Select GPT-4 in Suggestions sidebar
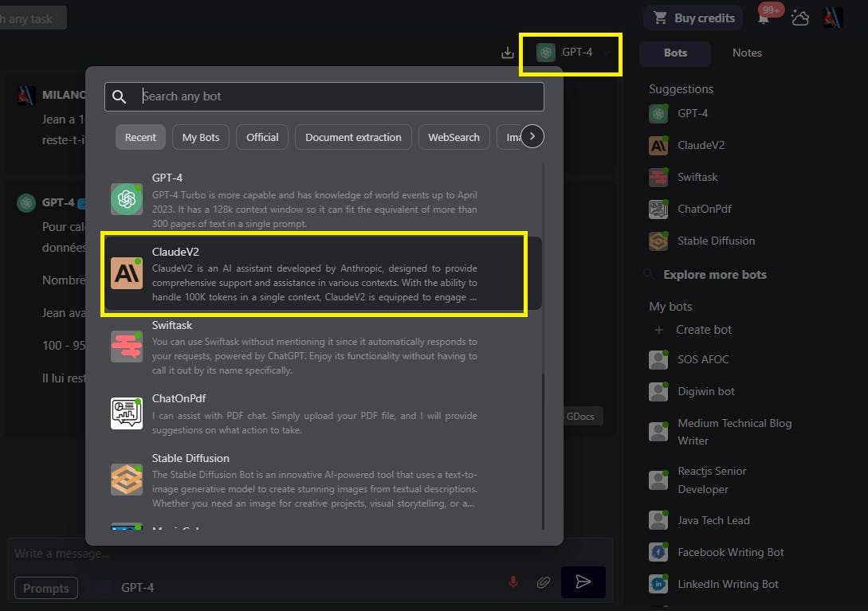The width and height of the screenshot is (868, 611). coord(678,113)
